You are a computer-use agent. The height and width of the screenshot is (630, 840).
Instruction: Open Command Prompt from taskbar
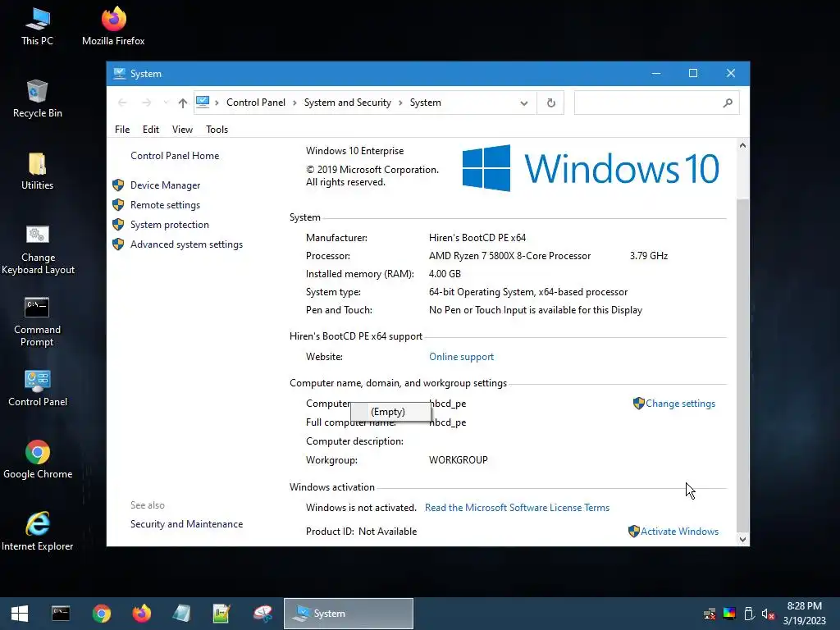[x=61, y=614]
